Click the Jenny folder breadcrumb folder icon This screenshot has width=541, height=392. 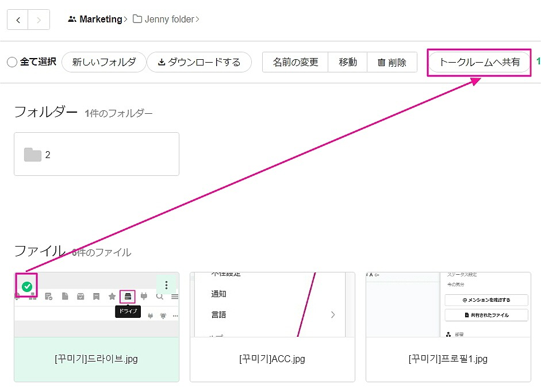click(137, 20)
